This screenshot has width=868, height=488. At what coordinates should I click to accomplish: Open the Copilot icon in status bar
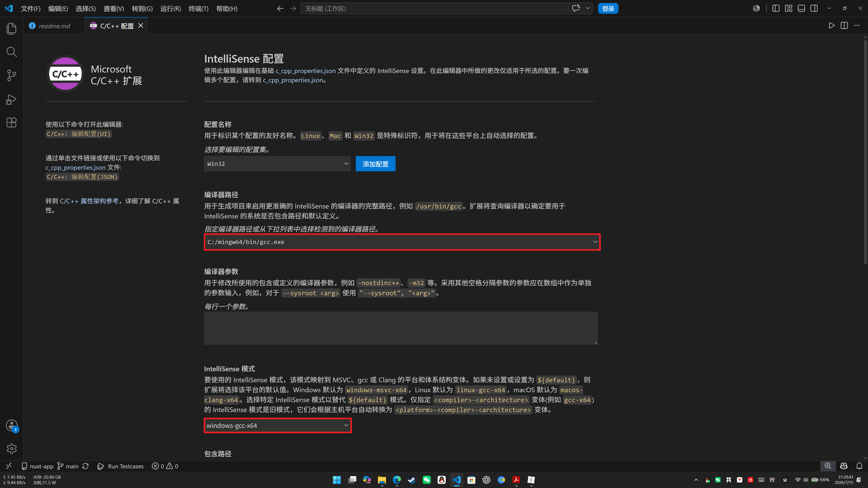[x=844, y=466]
